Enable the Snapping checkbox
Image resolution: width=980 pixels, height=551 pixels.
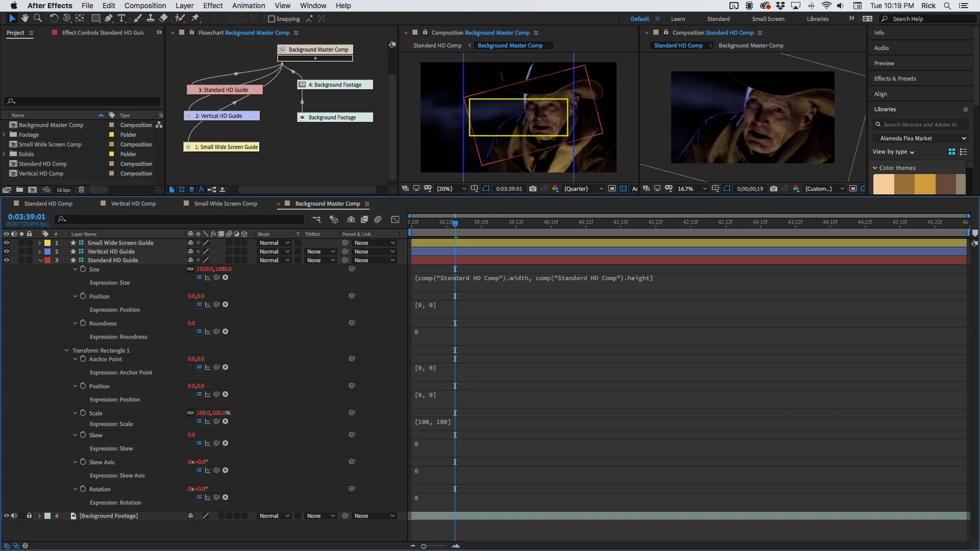coord(272,19)
